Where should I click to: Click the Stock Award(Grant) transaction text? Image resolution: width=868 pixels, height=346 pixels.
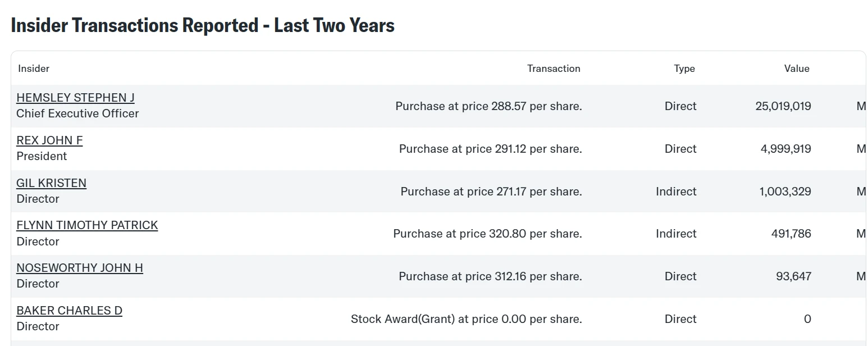[x=467, y=319]
